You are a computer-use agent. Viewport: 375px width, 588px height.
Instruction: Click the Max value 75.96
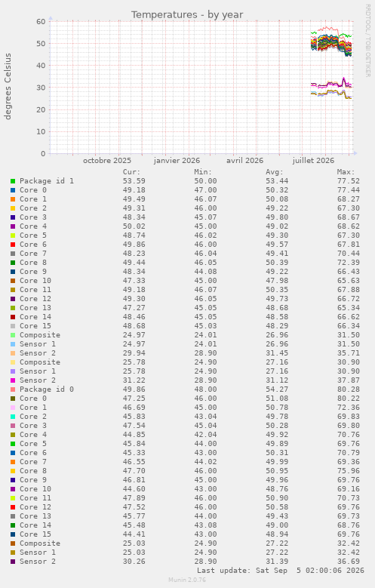[x=349, y=471]
